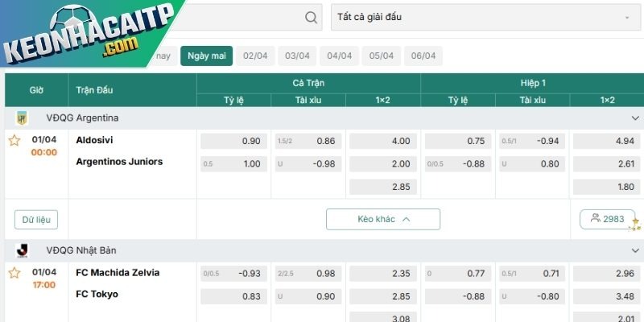This screenshot has height=322, width=644.
Task: Click the J-League logo icon
Action: (22, 250)
